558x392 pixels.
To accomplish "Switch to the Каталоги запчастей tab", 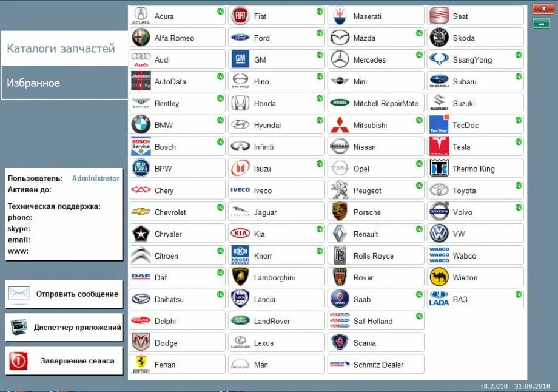I will point(64,48).
